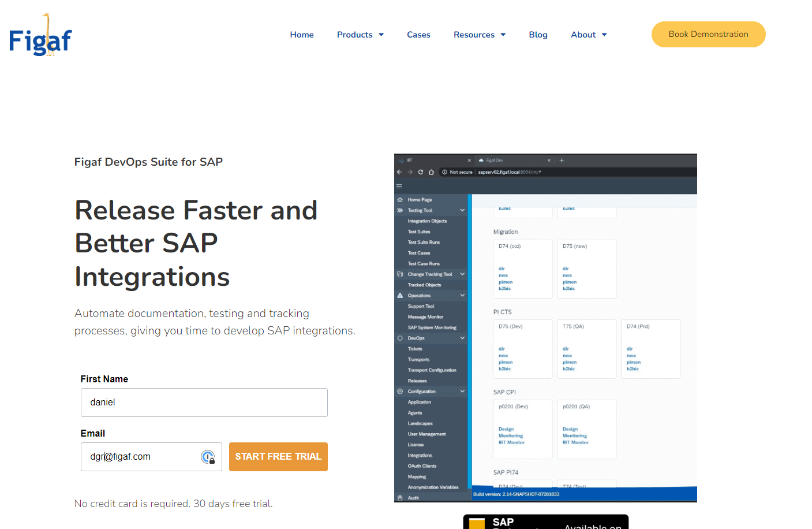Image resolution: width=812 pixels, height=529 pixels.
Task: Click the Figaf logo
Action: tap(40, 35)
